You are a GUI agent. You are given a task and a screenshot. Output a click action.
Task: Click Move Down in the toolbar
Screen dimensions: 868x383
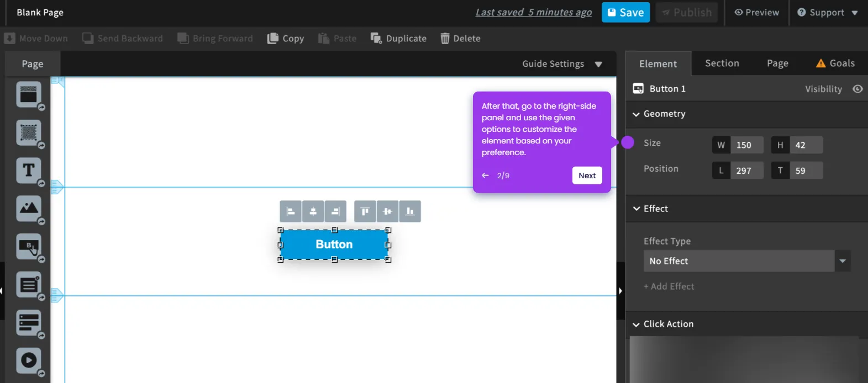(36, 39)
